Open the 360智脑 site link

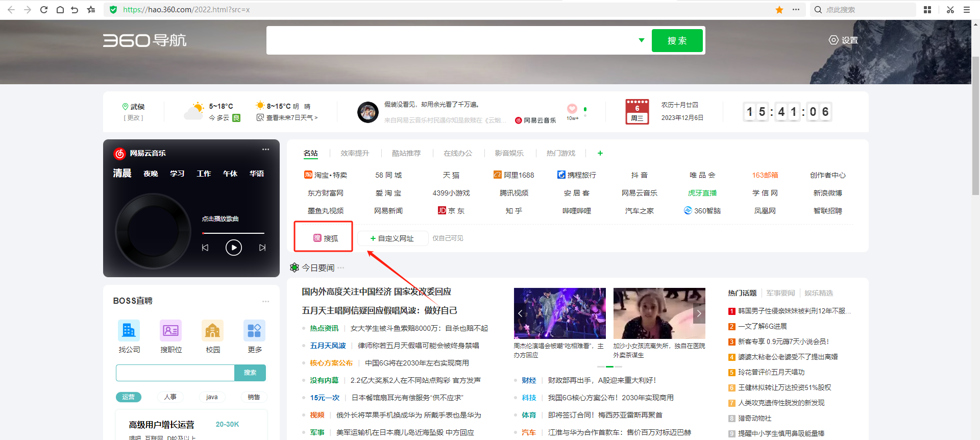(702, 211)
